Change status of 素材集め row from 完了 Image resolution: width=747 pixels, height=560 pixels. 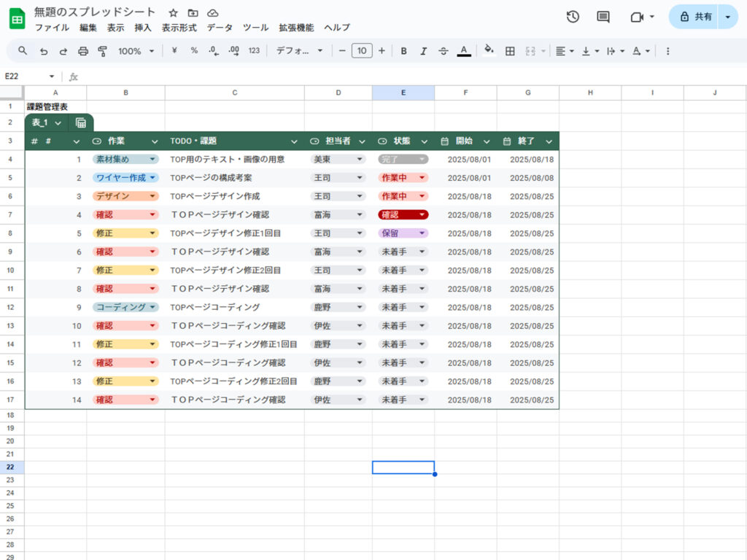[x=403, y=160]
